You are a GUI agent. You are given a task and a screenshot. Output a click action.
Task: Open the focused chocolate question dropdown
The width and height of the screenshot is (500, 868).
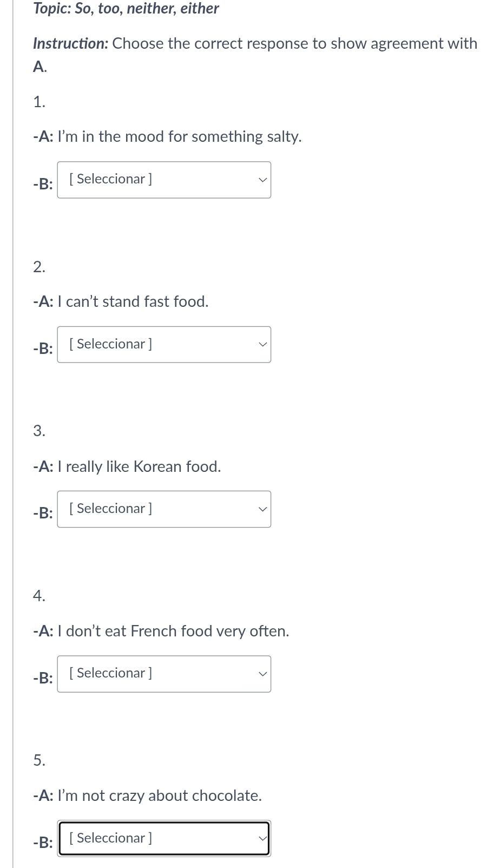click(163, 839)
